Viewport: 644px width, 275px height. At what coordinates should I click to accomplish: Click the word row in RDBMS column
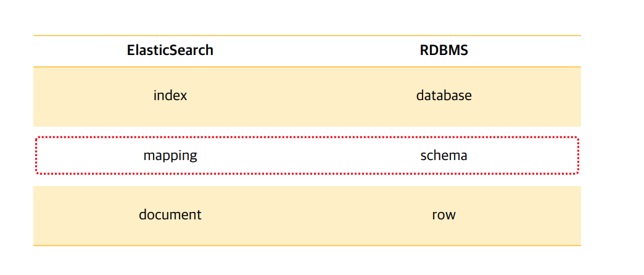pyautogui.click(x=444, y=215)
